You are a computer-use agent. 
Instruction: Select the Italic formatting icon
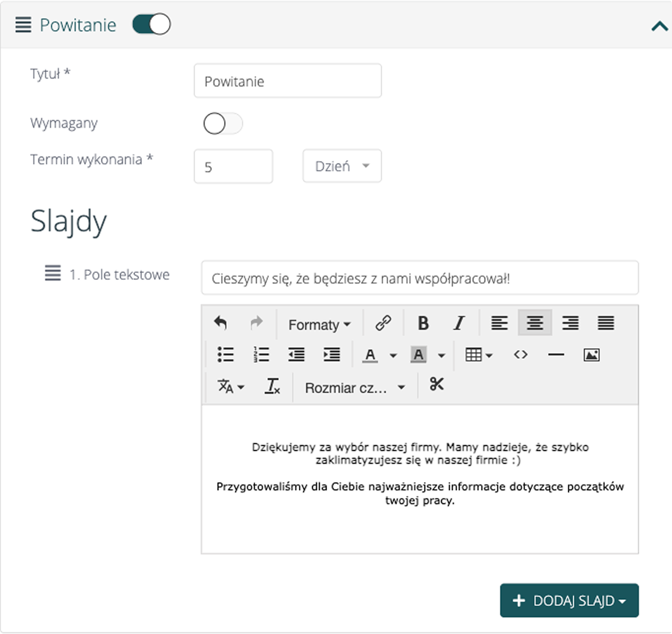click(x=458, y=323)
